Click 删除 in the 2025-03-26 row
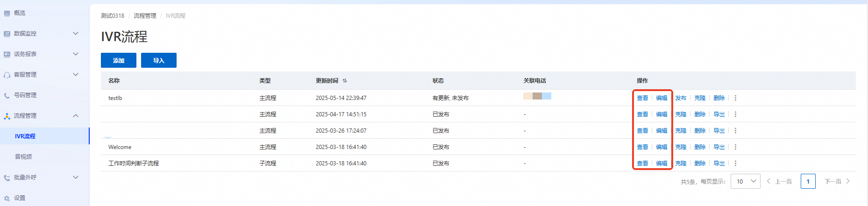The image size is (868, 206). pos(700,131)
